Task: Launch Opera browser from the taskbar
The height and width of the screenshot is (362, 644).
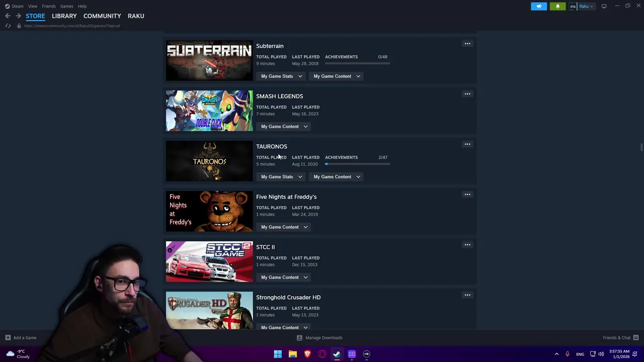Action: click(x=323, y=354)
